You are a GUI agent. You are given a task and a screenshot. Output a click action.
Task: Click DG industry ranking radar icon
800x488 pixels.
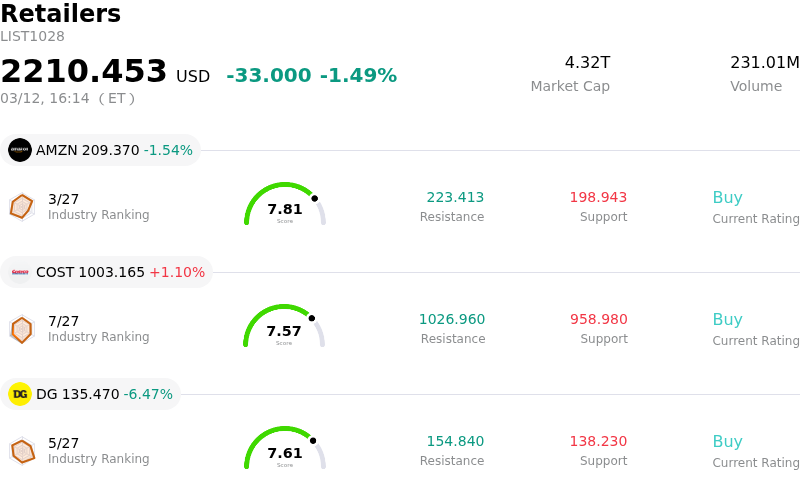click(21, 450)
